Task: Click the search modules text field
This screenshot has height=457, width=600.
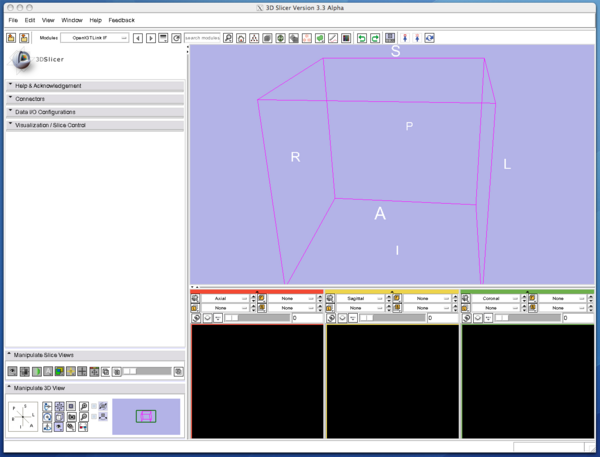Action: pyautogui.click(x=202, y=38)
